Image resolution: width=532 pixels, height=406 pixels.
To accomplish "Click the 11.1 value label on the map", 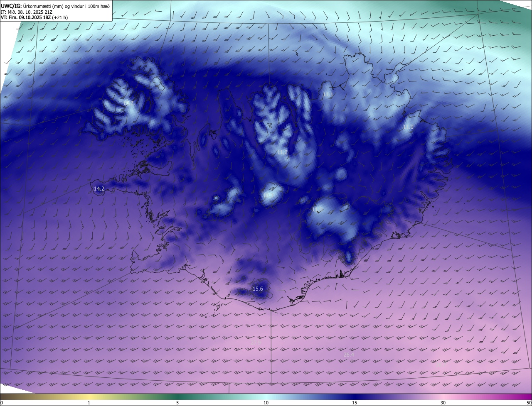I will pos(328,95).
